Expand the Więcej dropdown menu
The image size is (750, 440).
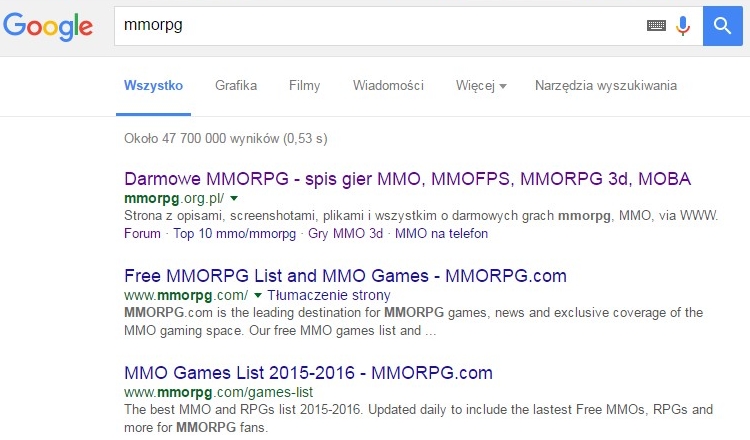click(x=481, y=86)
